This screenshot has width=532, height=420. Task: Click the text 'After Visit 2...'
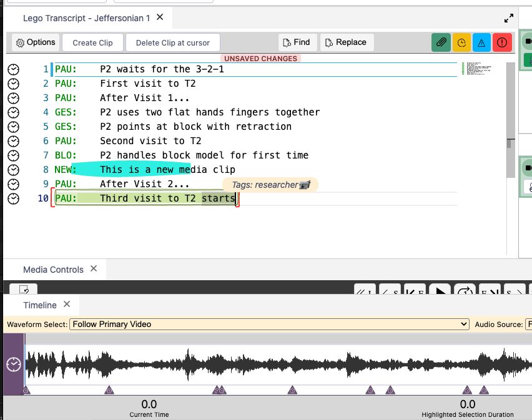tap(144, 184)
